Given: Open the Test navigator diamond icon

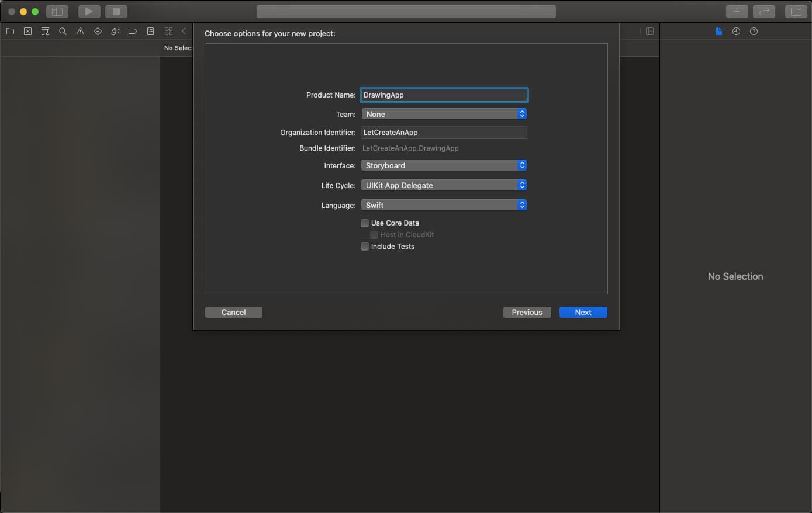Looking at the screenshot, I should (x=98, y=31).
